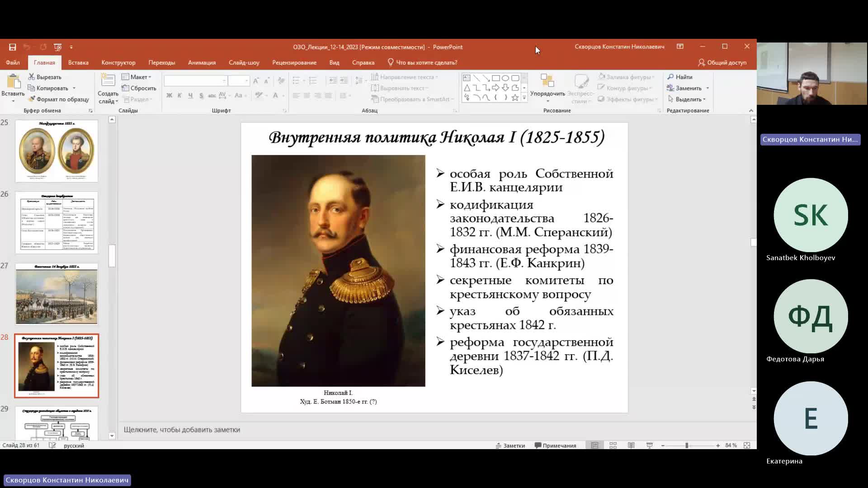Open the Файл menu
Viewport: 868px width, 488px height.
13,62
